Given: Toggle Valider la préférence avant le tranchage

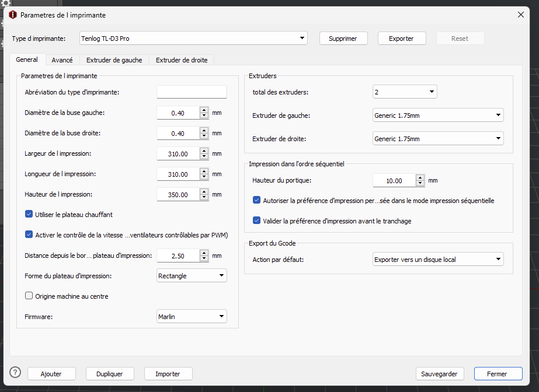Looking at the screenshot, I should pyautogui.click(x=256, y=220).
